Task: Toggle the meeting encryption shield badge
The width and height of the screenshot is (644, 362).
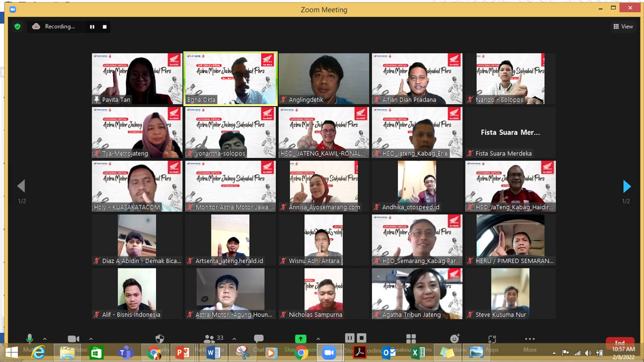Action: click(17, 26)
